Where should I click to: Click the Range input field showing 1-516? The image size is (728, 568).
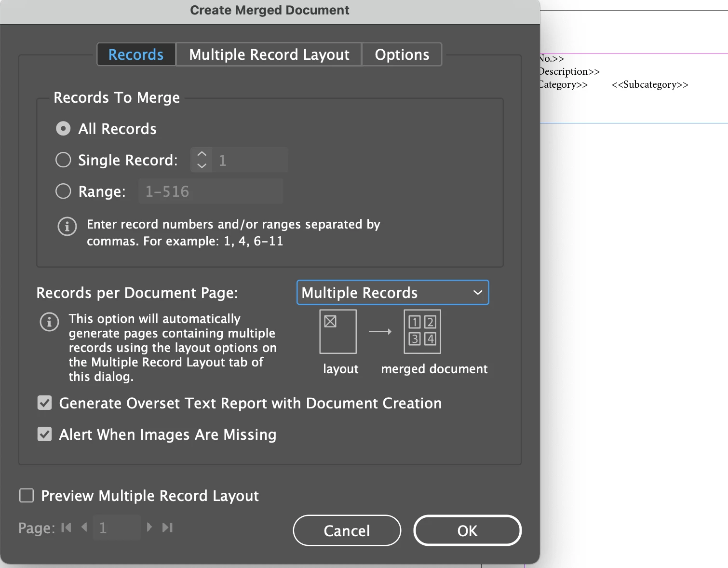pos(210,191)
